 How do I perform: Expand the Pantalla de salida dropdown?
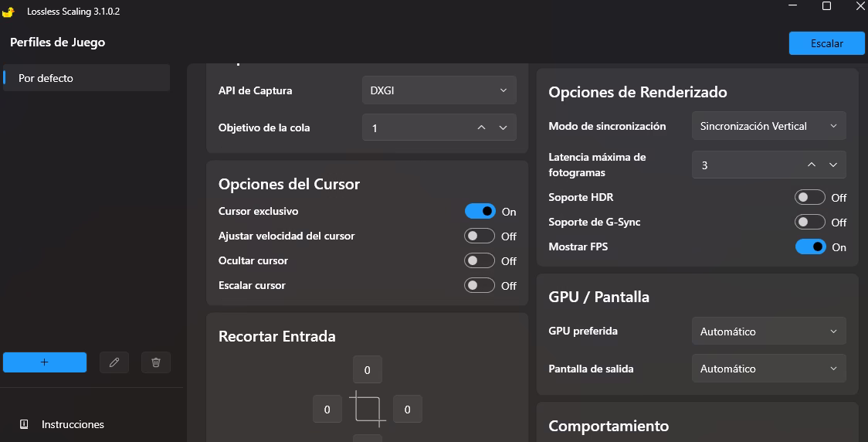pyautogui.click(x=769, y=369)
